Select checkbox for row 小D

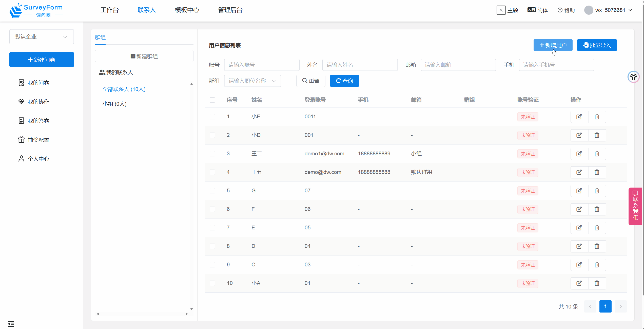[x=212, y=135]
